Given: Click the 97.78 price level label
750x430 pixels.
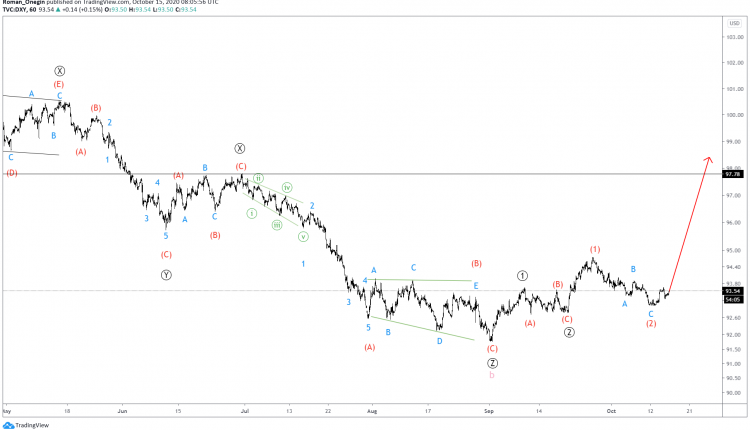Looking at the screenshot, I should (x=733, y=174).
